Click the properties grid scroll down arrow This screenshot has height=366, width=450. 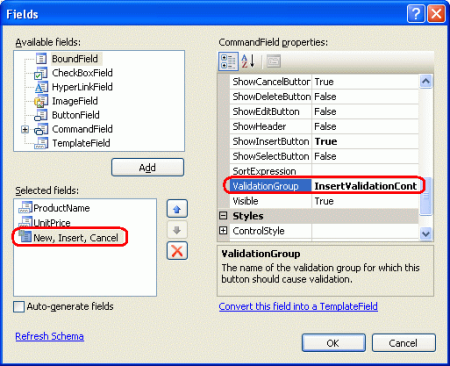pos(426,234)
